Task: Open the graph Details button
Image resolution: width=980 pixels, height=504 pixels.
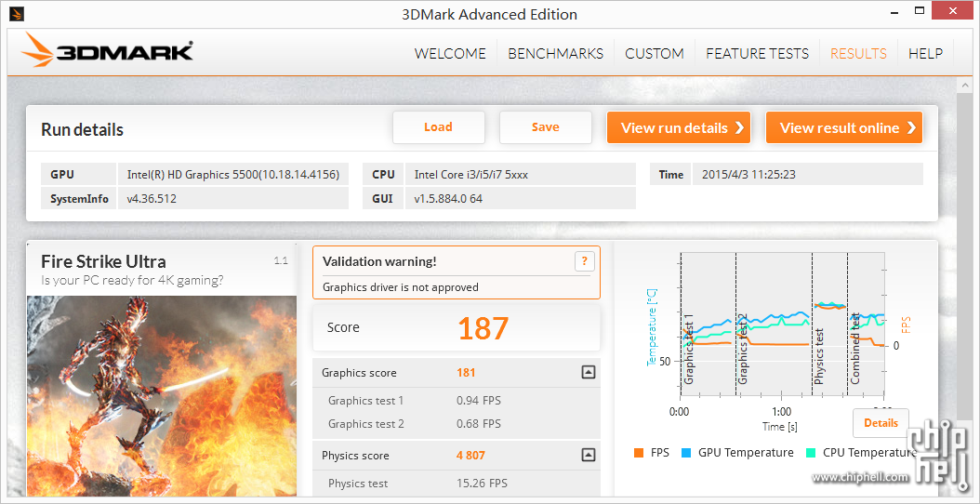Action: click(881, 423)
